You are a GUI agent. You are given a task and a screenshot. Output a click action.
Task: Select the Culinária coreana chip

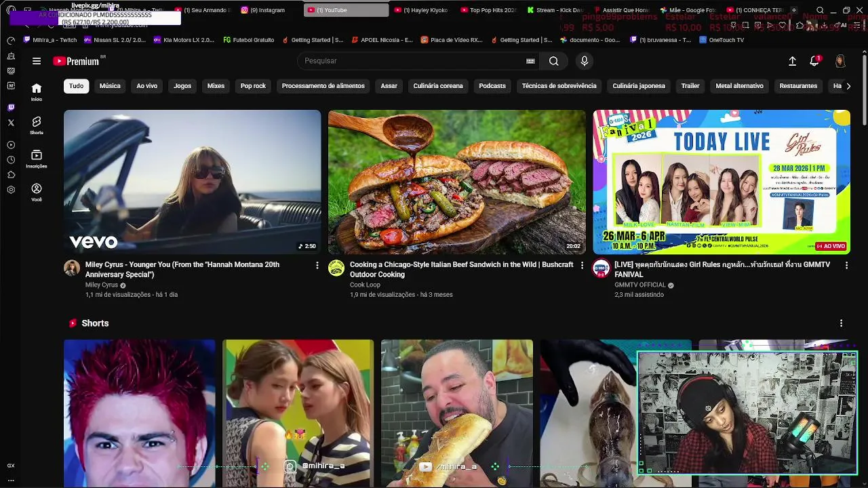(438, 86)
